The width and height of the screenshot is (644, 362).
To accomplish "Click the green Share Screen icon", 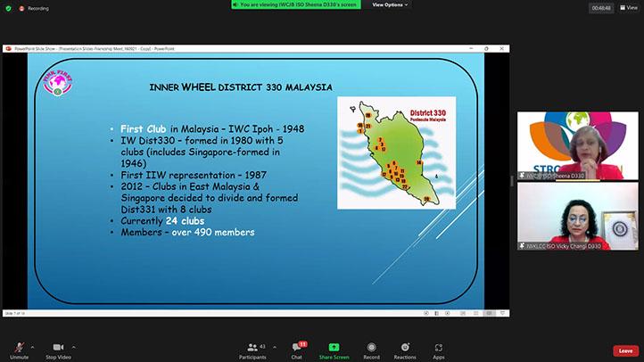I will (334, 349).
